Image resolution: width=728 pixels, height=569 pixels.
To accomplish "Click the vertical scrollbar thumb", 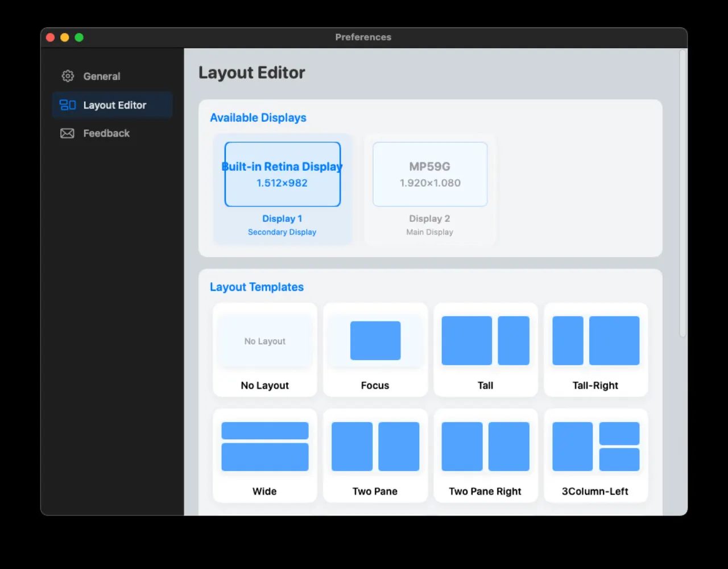I will [x=683, y=194].
